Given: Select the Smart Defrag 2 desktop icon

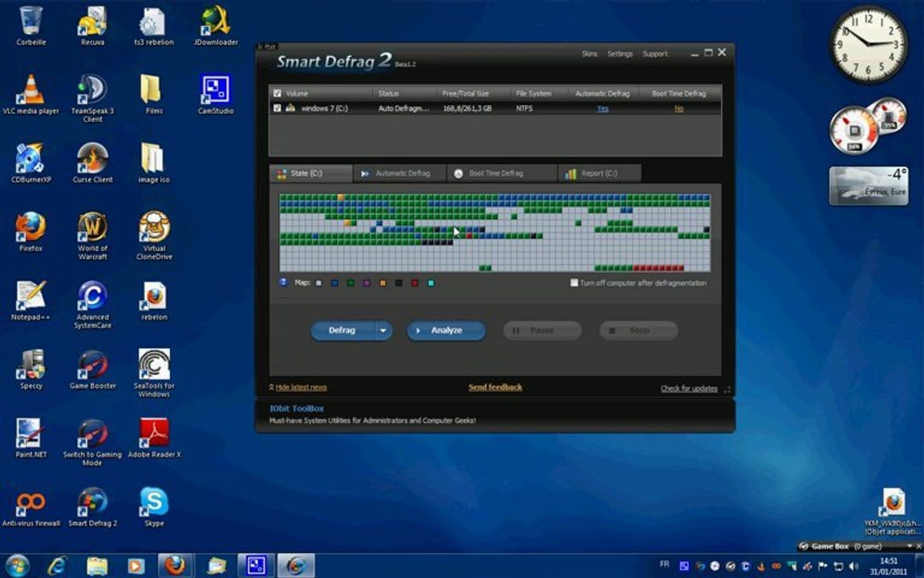Looking at the screenshot, I should (x=92, y=507).
